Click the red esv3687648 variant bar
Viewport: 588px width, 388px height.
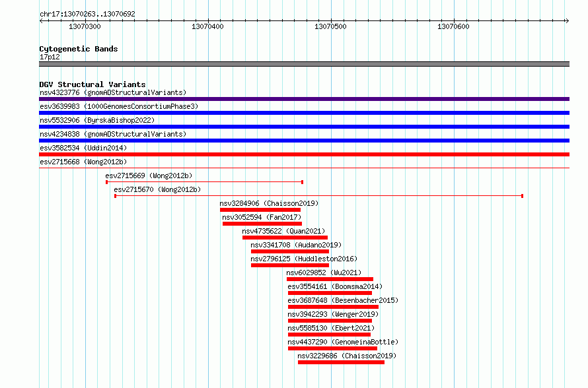click(x=334, y=307)
